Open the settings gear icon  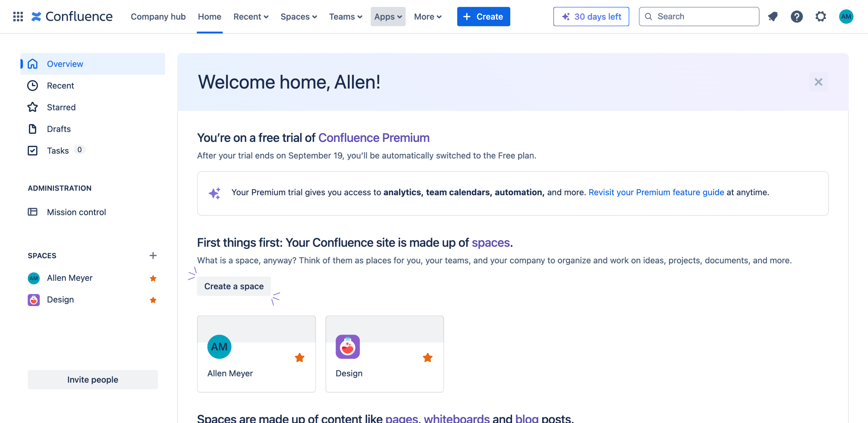click(x=821, y=16)
